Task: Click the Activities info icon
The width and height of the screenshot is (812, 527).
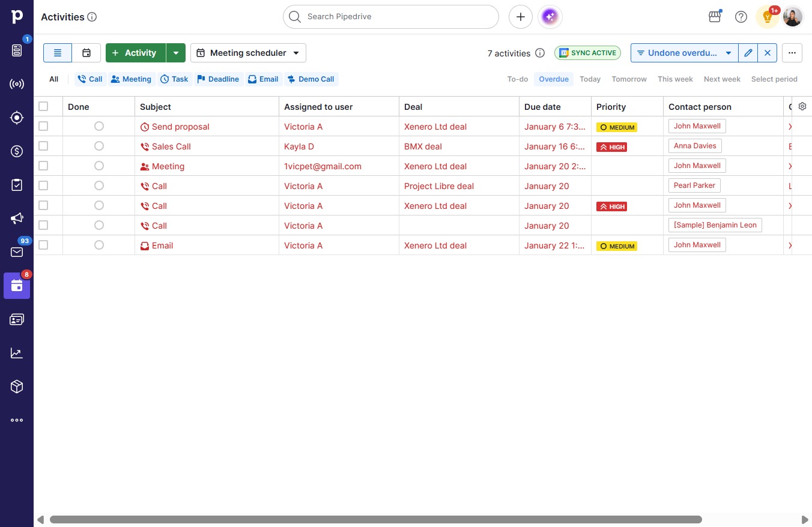Action: point(92,17)
